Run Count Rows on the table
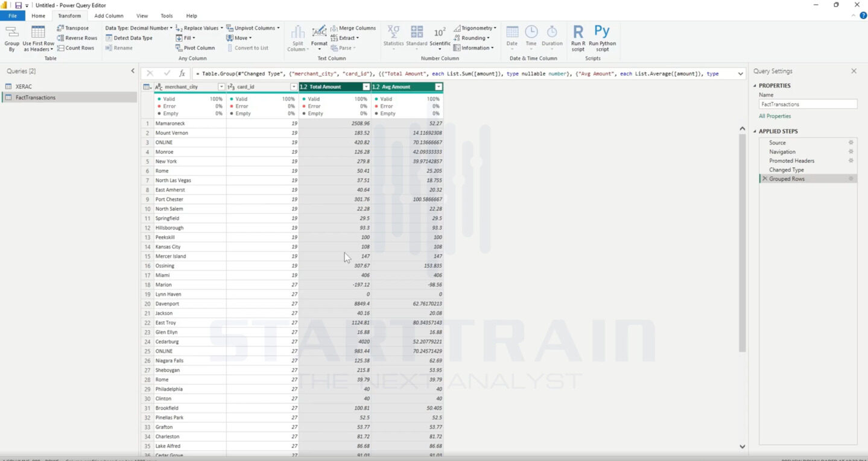 [x=75, y=48]
